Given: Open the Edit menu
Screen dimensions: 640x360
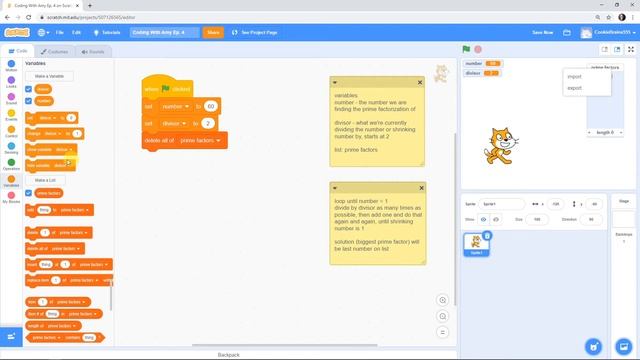Looking at the screenshot, I should point(76,32).
